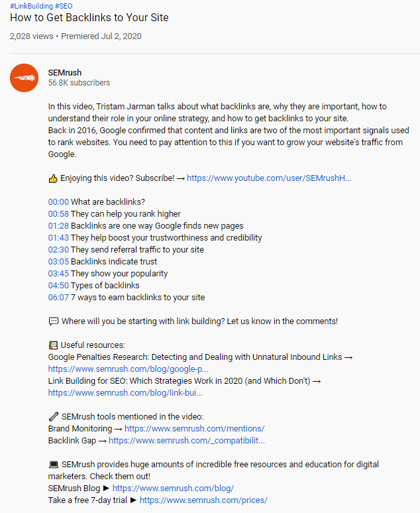
Task: Open the Link Building for SEO blog link
Action: tap(125, 393)
